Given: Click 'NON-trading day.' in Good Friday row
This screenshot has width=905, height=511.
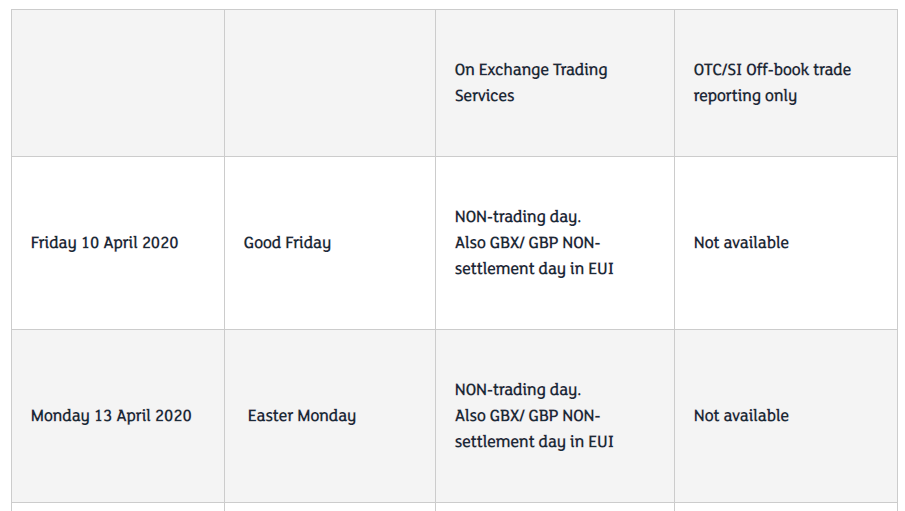Looking at the screenshot, I should coord(518,217).
